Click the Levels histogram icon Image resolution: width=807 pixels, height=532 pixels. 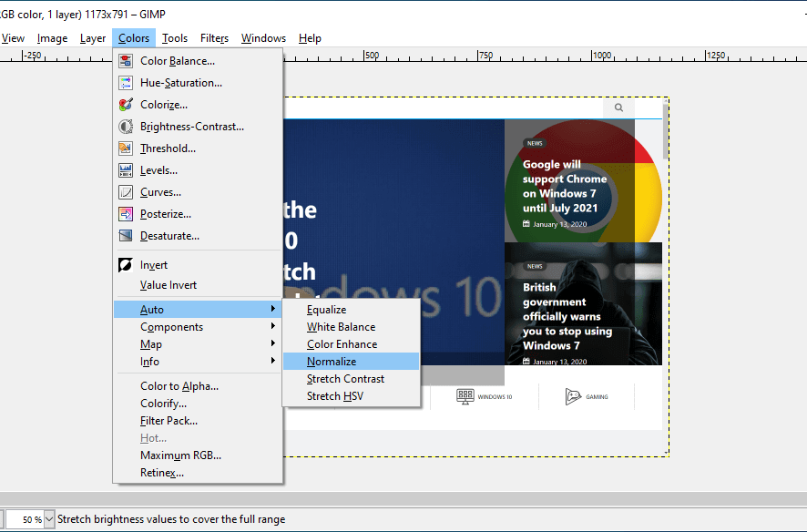pos(126,170)
